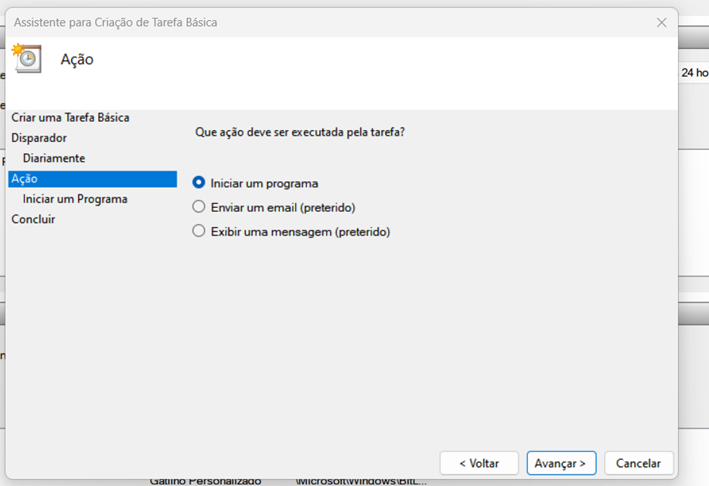Select the 'Diariamente' sub-step

(x=54, y=158)
